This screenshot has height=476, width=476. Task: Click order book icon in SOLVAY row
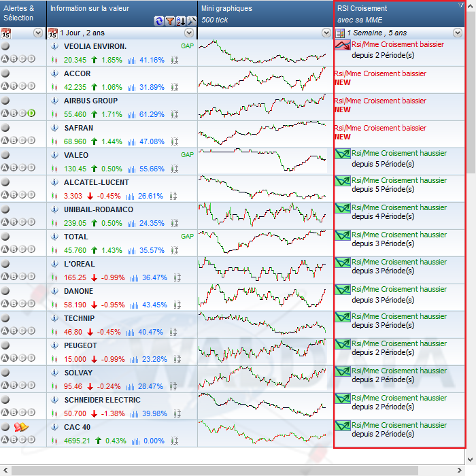[173, 386]
